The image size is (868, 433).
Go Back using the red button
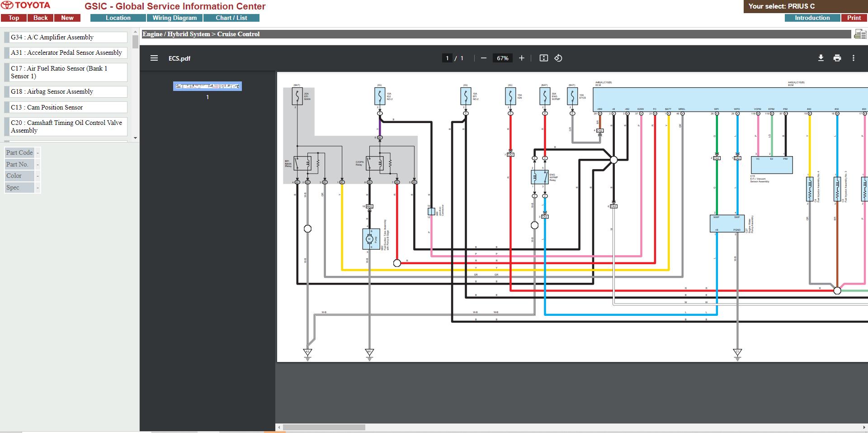[40, 18]
